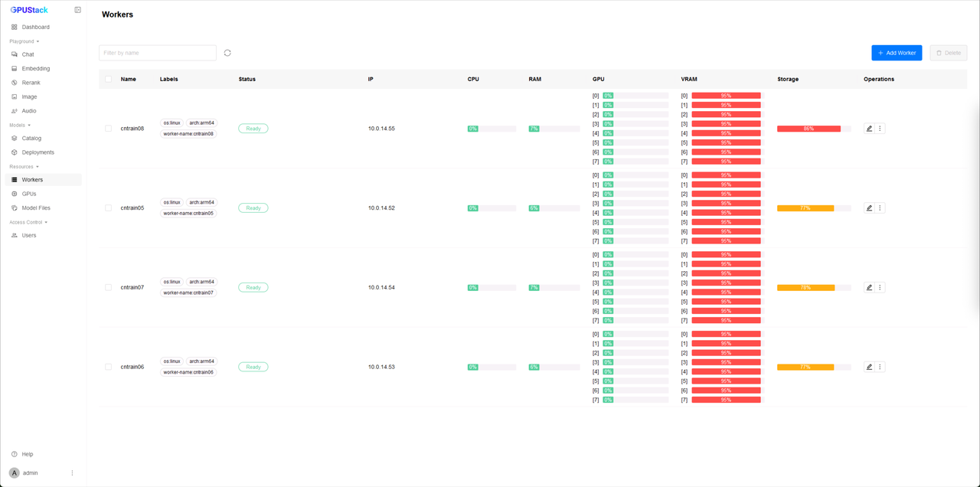This screenshot has width=980, height=487.
Task: Click the Add Worker button
Action: pos(897,53)
